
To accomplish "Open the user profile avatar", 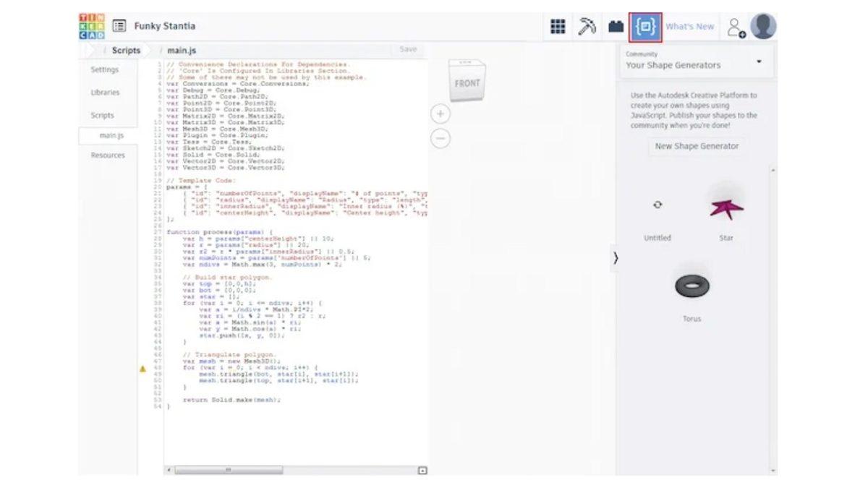I will 763,27.
